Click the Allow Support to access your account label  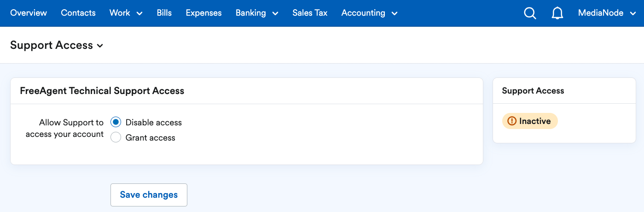(65, 128)
